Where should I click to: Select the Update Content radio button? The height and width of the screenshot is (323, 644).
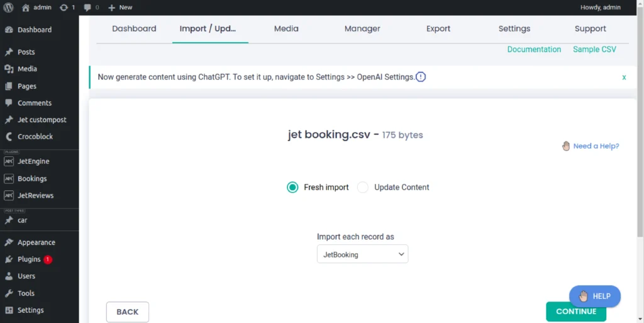click(x=363, y=187)
